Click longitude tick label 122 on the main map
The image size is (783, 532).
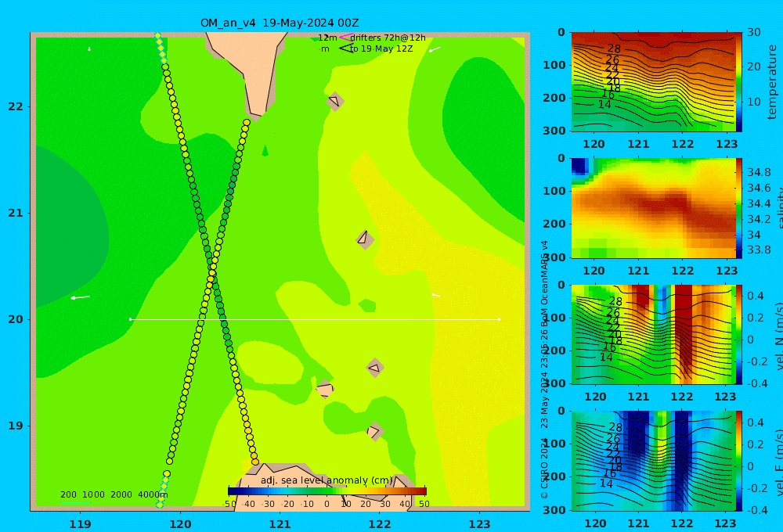380,524
